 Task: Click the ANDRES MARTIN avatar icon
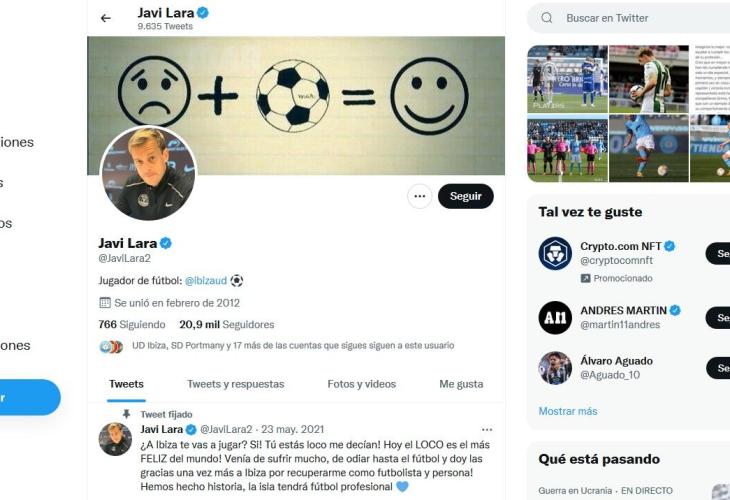click(x=555, y=318)
